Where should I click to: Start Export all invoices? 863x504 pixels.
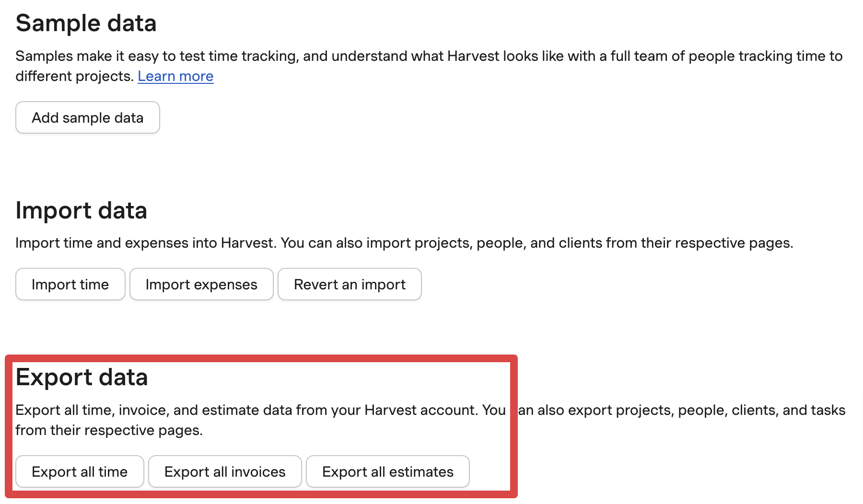coord(225,471)
